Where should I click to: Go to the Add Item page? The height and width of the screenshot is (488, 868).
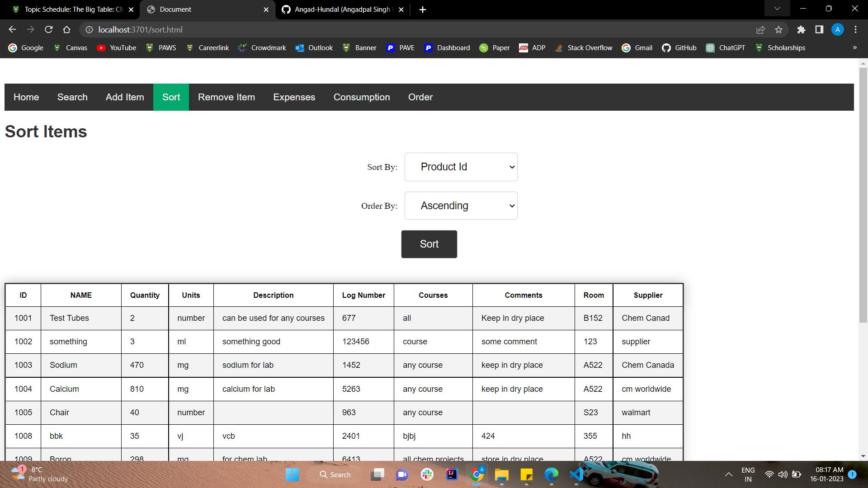pos(125,97)
